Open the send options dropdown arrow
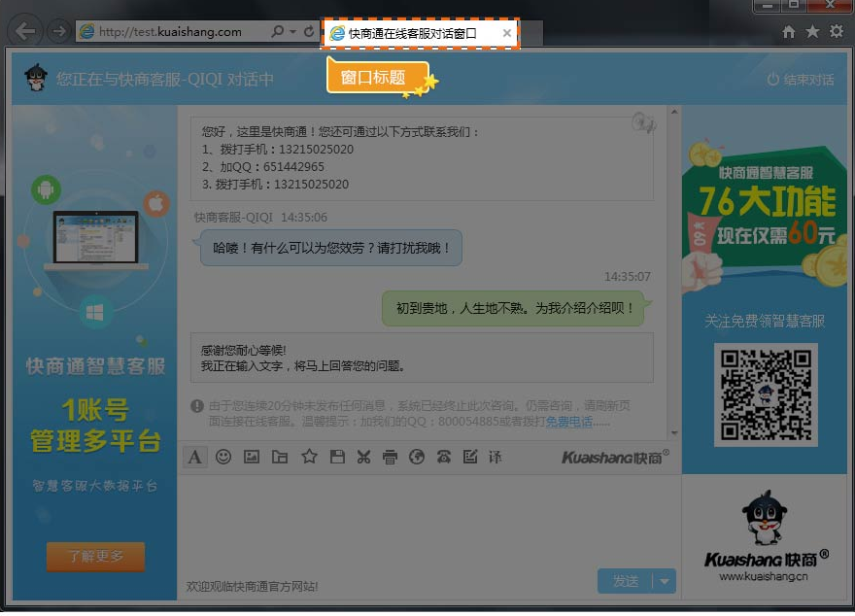Image resolution: width=855 pixels, height=616 pixels. click(665, 581)
